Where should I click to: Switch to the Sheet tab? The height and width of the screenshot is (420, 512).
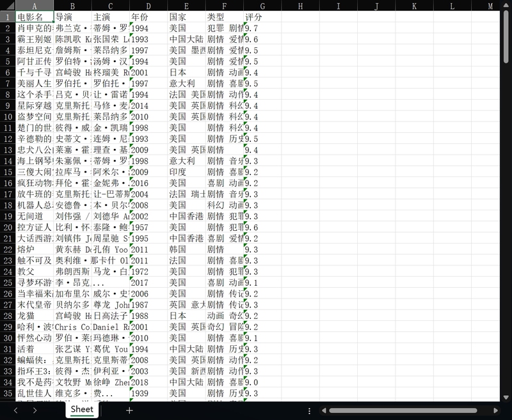[82, 410]
